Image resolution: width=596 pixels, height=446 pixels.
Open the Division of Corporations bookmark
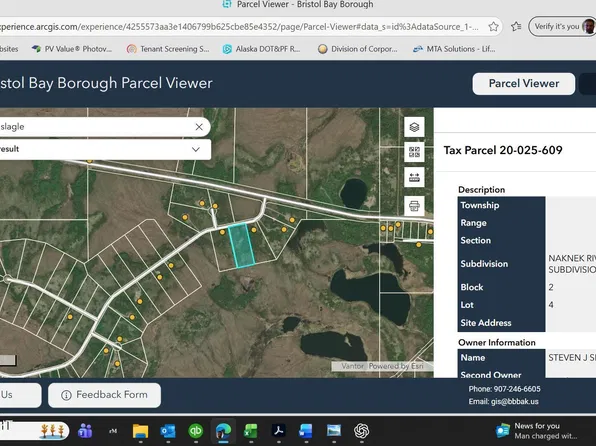point(358,49)
